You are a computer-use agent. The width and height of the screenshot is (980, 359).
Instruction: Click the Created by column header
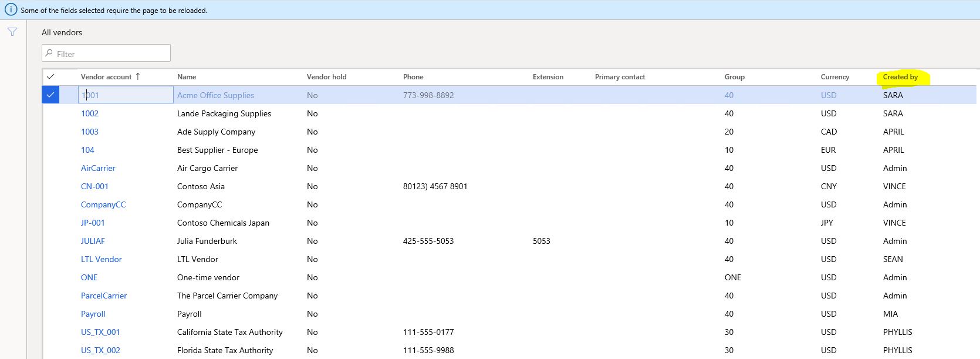point(900,77)
